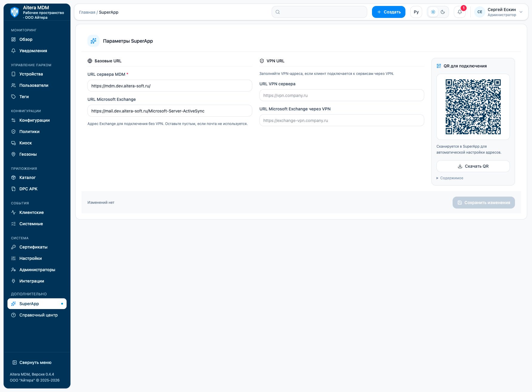Open Конфигурации menu item
This screenshot has height=392, width=532.
[37, 120]
